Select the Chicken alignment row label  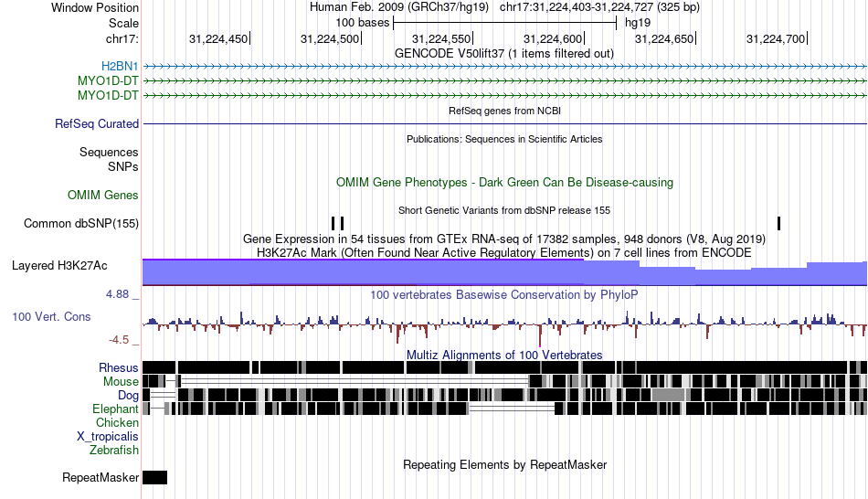pyautogui.click(x=117, y=422)
